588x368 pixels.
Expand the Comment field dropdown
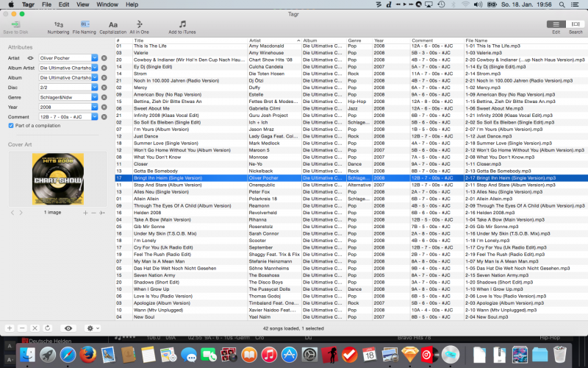[x=95, y=117]
